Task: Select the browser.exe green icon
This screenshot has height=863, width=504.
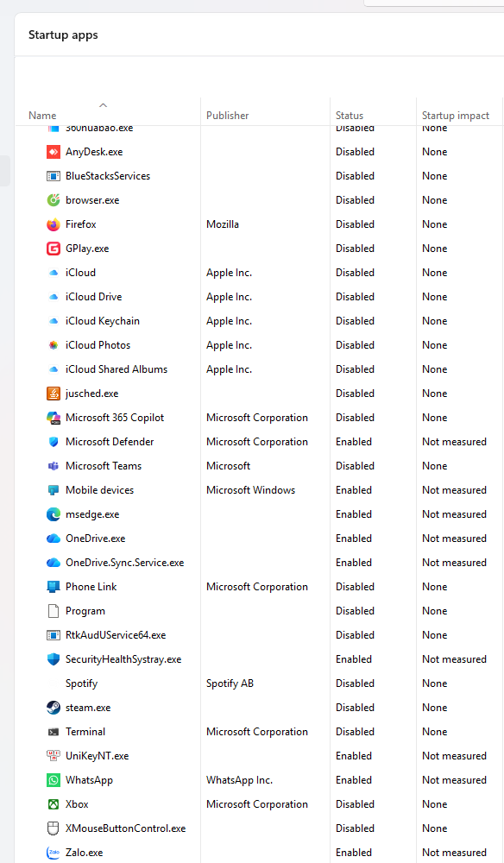Action: (x=54, y=200)
